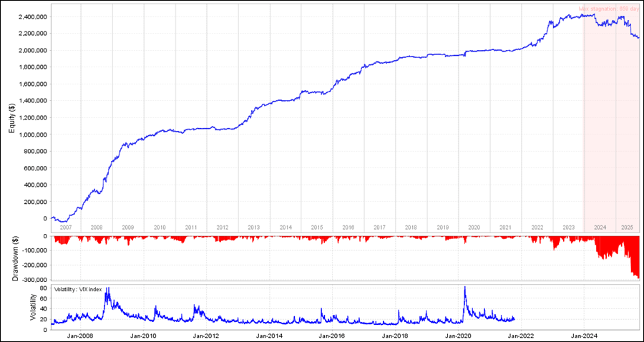This screenshot has height=342, width=644.
Task: Click the 2,400,000 equity axis tick label
Action: tap(29, 16)
